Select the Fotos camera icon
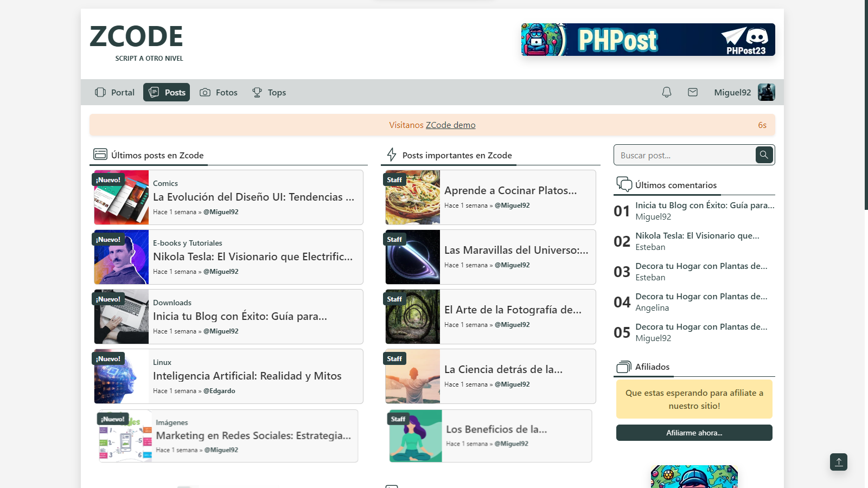 click(205, 92)
